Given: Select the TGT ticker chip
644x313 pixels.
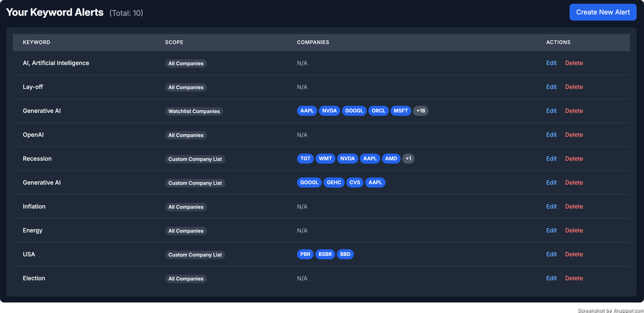Looking at the screenshot, I should click(x=305, y=158).
